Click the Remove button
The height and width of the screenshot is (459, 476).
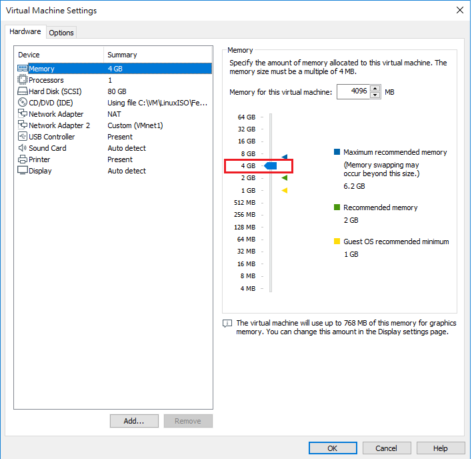188,421
